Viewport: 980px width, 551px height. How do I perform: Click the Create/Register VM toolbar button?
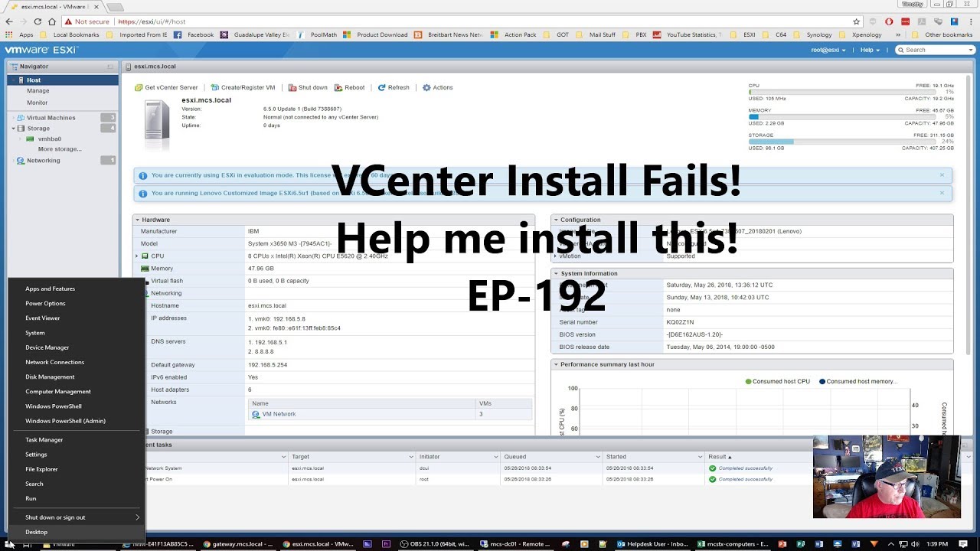pos(243,88)
